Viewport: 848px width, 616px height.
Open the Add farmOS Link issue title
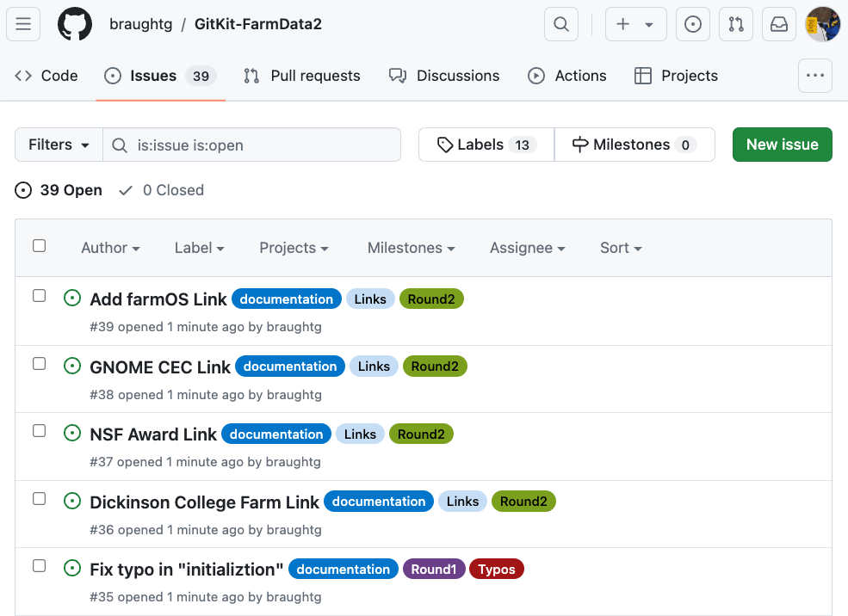[x=158, y=299]
